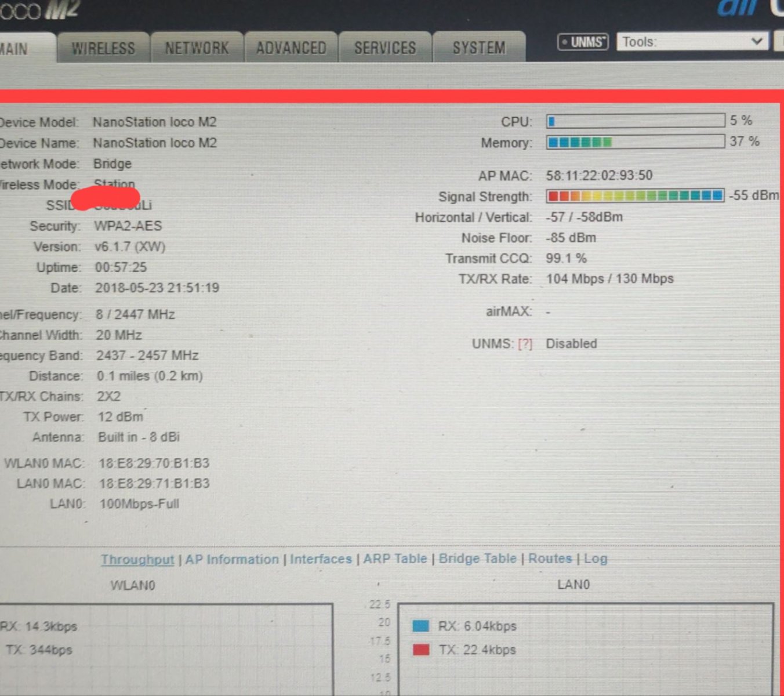This screenshot has height=696, width=784.
Task: Click the date value 2018-05-23 21:51:19
Action: 157,288
